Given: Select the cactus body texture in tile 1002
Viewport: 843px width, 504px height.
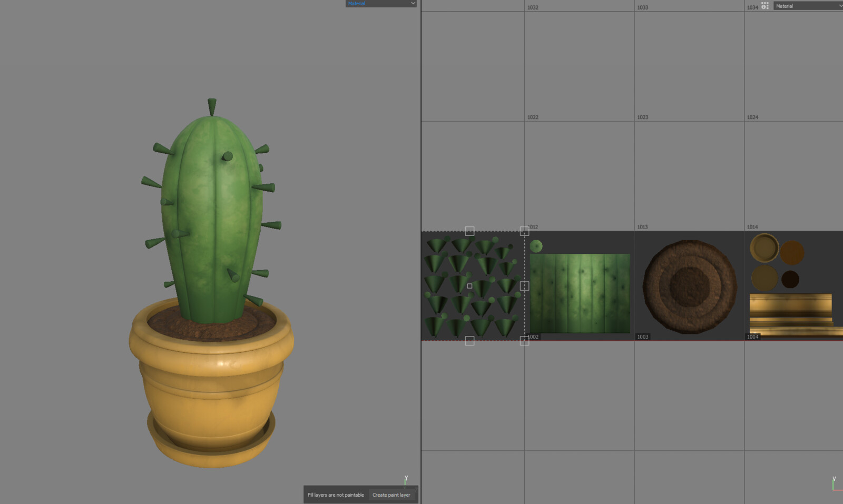Looking at the screenshot, I should (580, 293).
